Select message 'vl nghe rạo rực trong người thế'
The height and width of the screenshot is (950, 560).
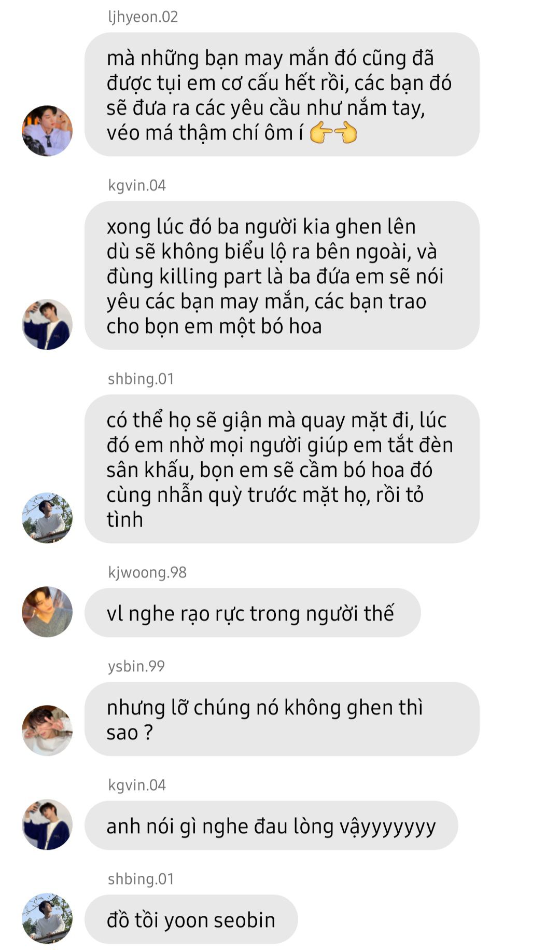pos(253,613)
